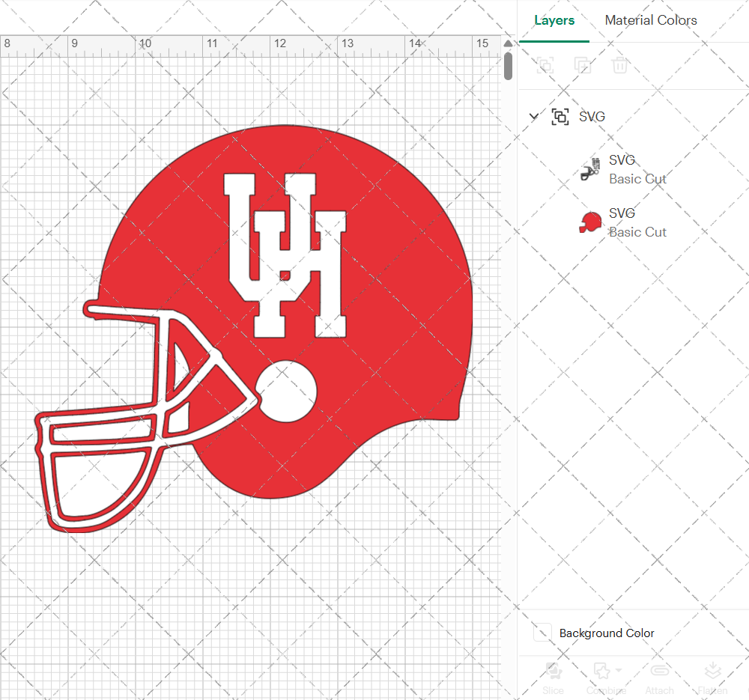749x700 pixels.
Task: Select the red helmet SVG layer thumbnail
Action: tap(590, 222)
